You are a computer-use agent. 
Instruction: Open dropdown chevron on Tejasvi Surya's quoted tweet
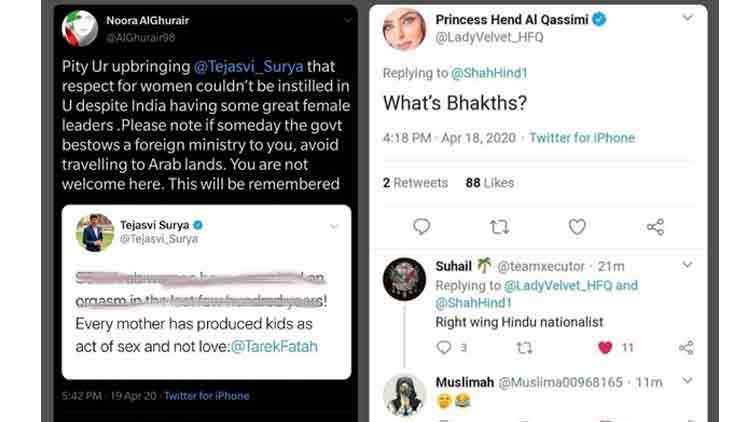333,228
